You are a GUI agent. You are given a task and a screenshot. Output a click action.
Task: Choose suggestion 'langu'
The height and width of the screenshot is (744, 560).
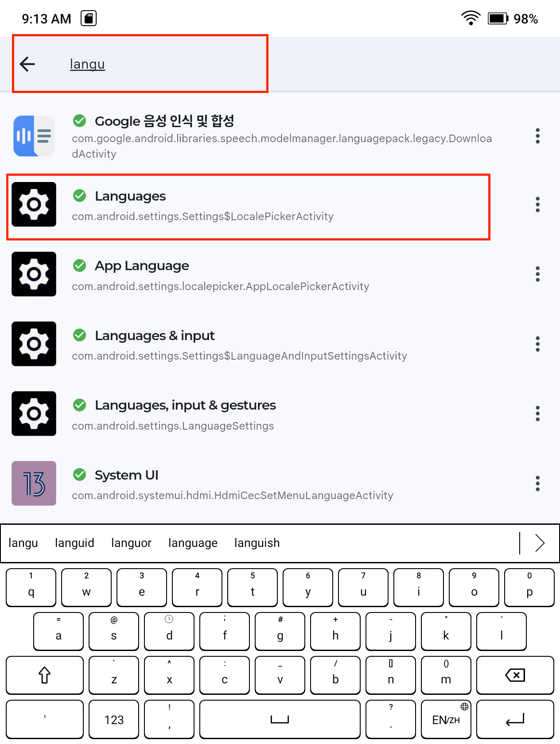[x=23, y=543]
